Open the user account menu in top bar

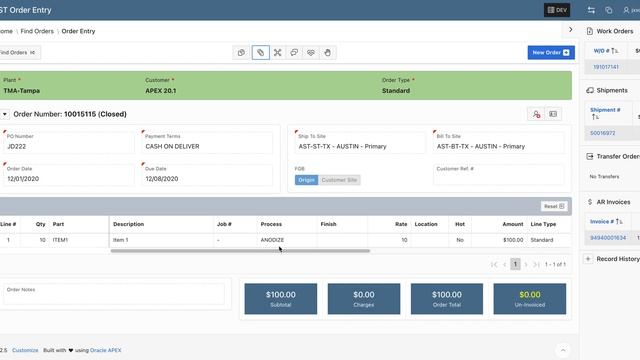click(631, 10)
